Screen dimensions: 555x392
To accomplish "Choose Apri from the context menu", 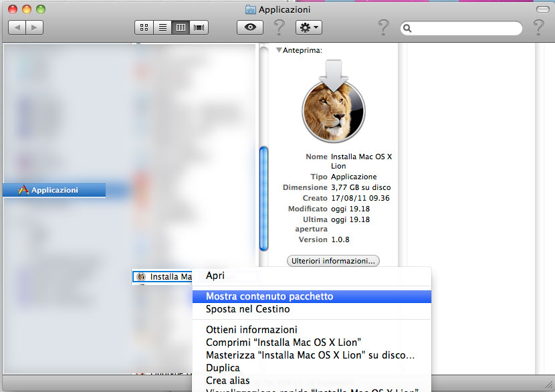I will coord(215,276).
